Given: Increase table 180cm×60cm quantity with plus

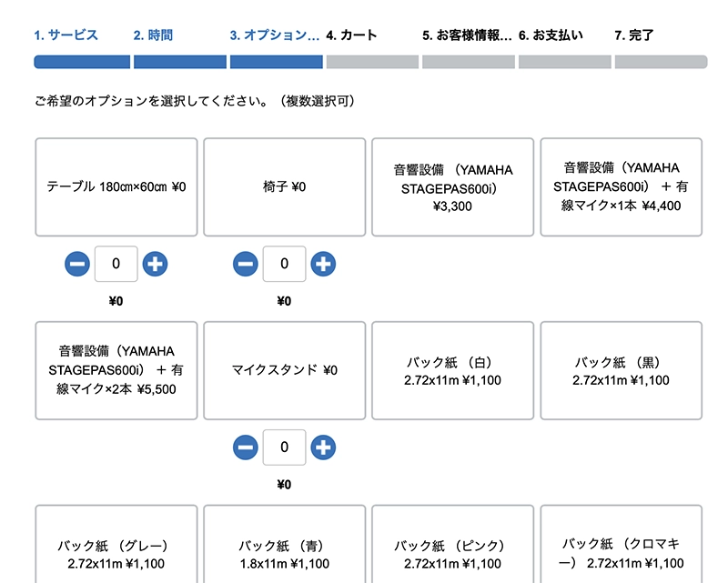Looking at the screenshot, I should point(156,264).
